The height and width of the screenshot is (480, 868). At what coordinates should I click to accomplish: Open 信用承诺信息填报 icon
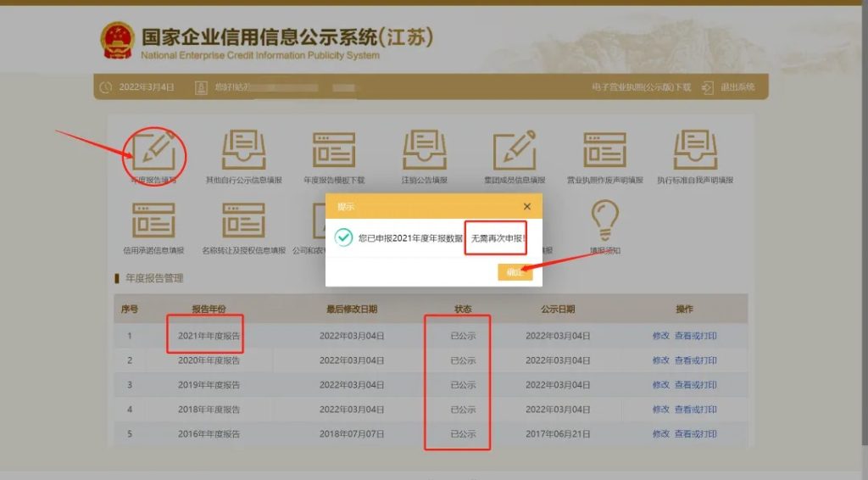coord(153,221)
